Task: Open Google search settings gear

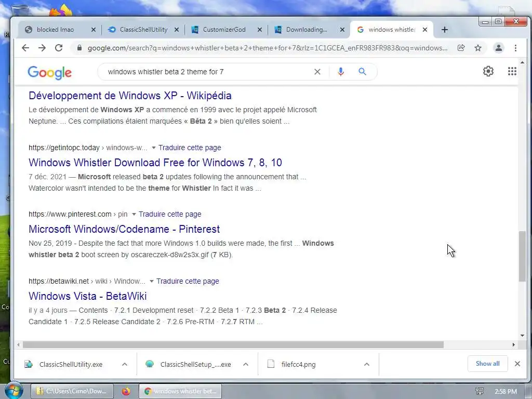Action: coord(488,71)
